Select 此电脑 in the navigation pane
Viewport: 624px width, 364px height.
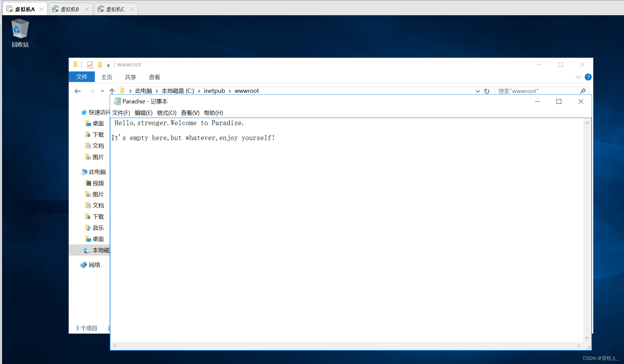(97, 172)
